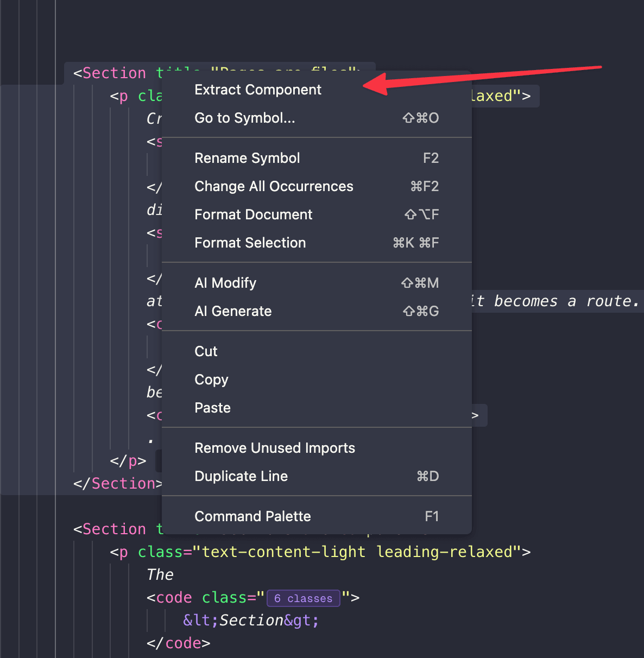
Task: Paste from the clipboard
Action: coord(212,408)
